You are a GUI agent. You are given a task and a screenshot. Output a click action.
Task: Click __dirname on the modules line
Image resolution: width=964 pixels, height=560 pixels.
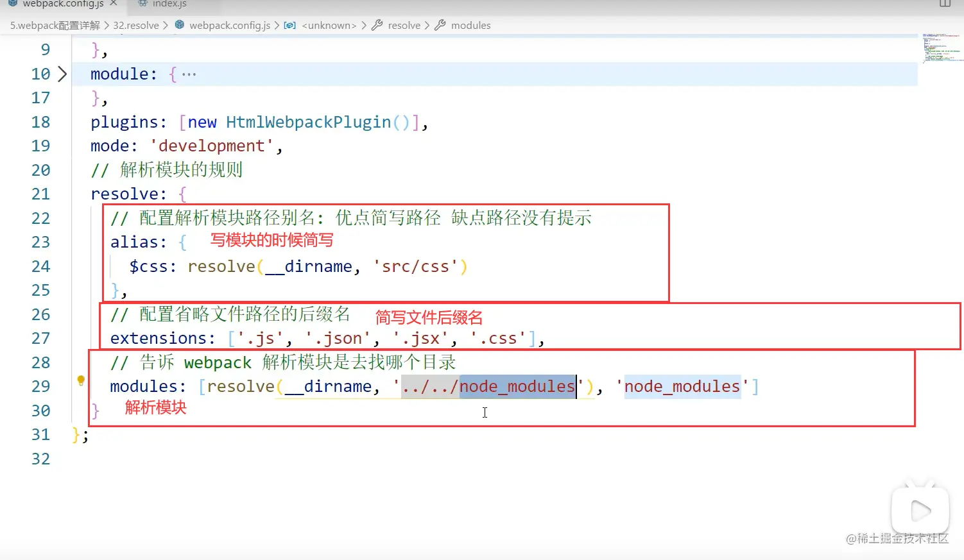click(x=329, y=387)
